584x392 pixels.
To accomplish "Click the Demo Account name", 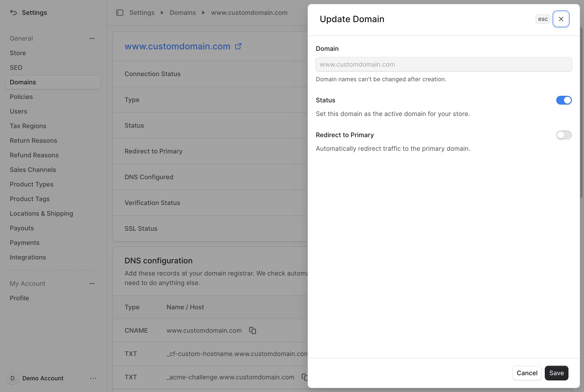I will [x=43, y=378].
